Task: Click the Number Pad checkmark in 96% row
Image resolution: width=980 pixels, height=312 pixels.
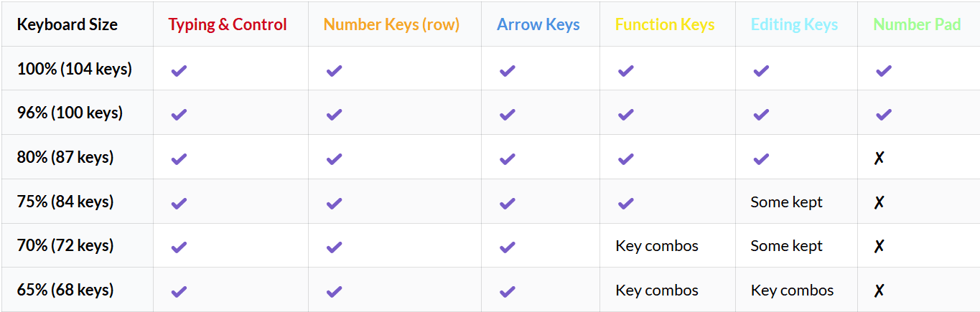Action: [x=883, y=114]
